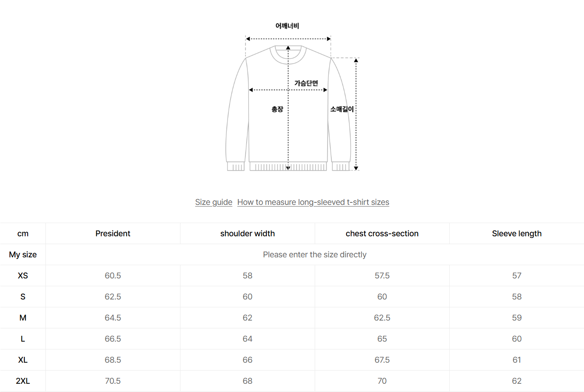The height and width of the screenshot is (392, 584).
Task: Click the cm unit header cell
Action: [x=23, y=233]
